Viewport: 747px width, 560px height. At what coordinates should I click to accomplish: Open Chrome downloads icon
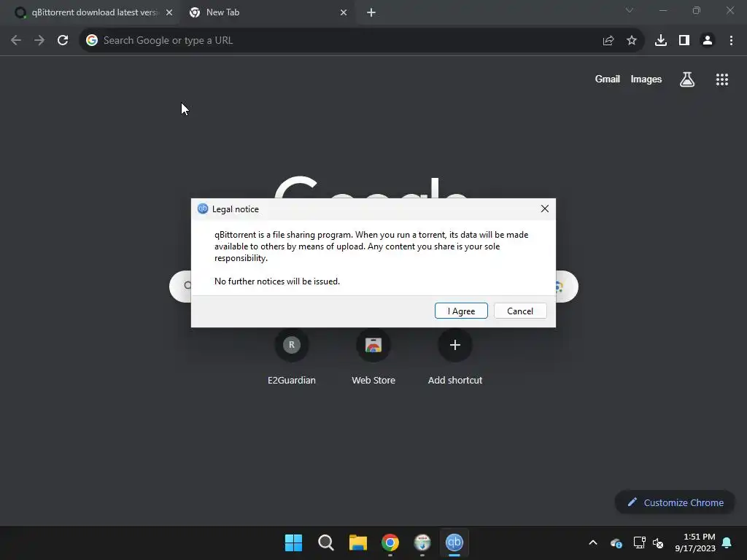(660, 41)
